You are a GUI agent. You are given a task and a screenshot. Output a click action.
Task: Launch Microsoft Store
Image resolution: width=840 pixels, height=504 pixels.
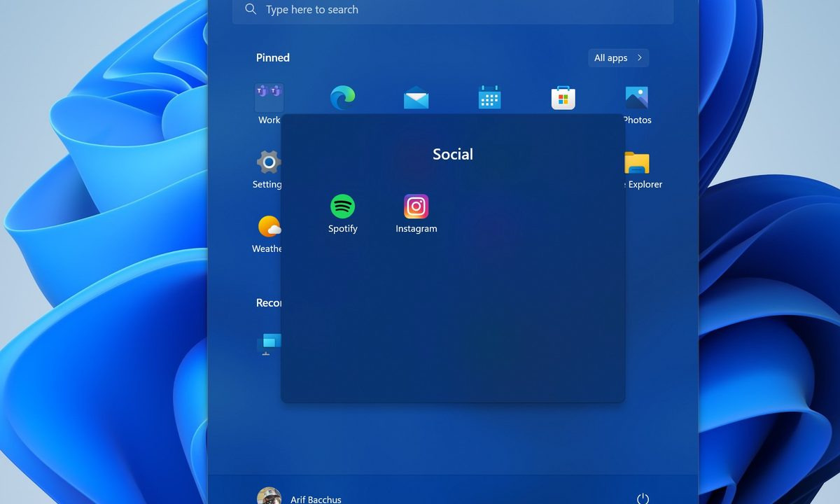coord(563,98)
